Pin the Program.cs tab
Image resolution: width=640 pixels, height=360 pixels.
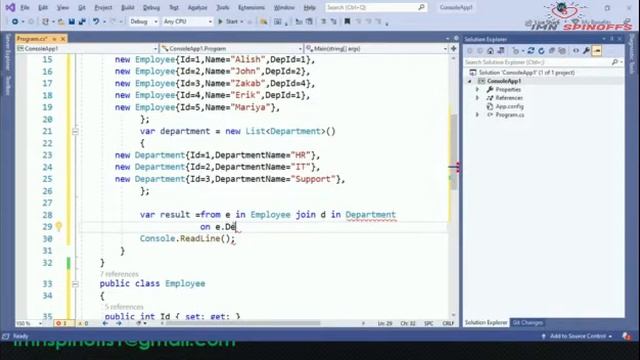[54, 39]
